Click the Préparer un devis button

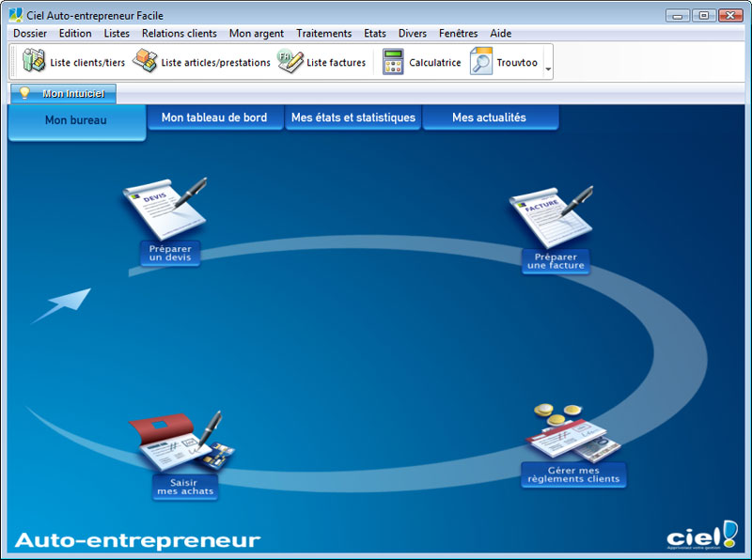point(170,253)
